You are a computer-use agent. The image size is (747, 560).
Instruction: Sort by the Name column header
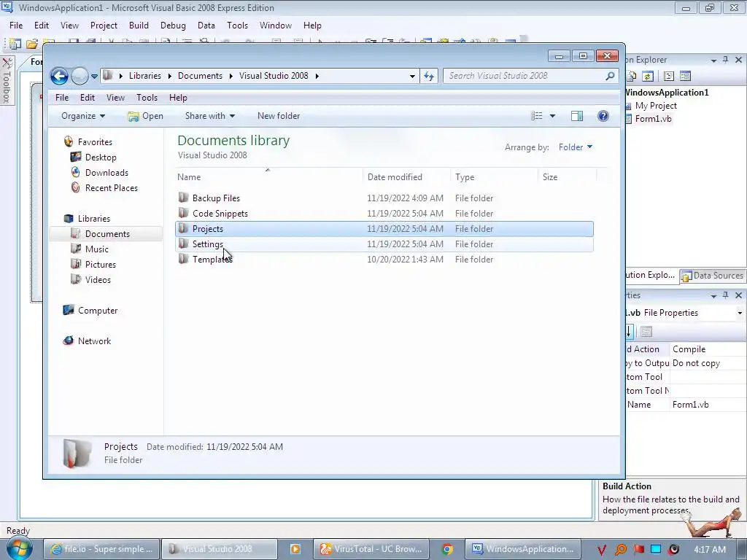268,176
